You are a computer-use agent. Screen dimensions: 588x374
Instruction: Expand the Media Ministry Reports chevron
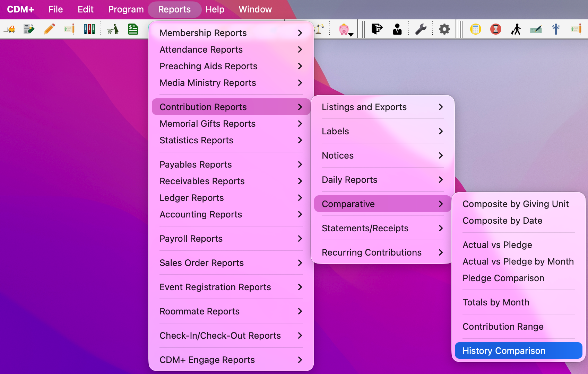tap(300, 83)
